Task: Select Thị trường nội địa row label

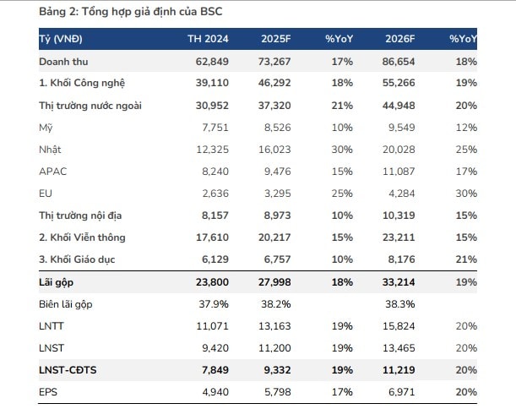Action: point(80,215)
